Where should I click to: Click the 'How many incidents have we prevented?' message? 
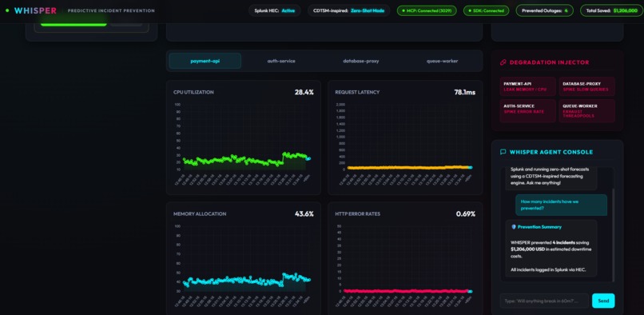(x=561, y=205)
